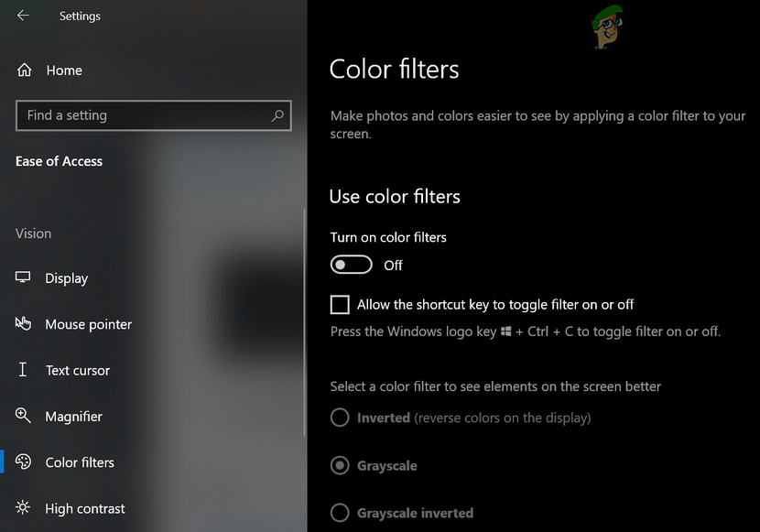Click the Color filters palette icon
The image size is (760, 532).
pyautogui.click(x=24, y=462)
